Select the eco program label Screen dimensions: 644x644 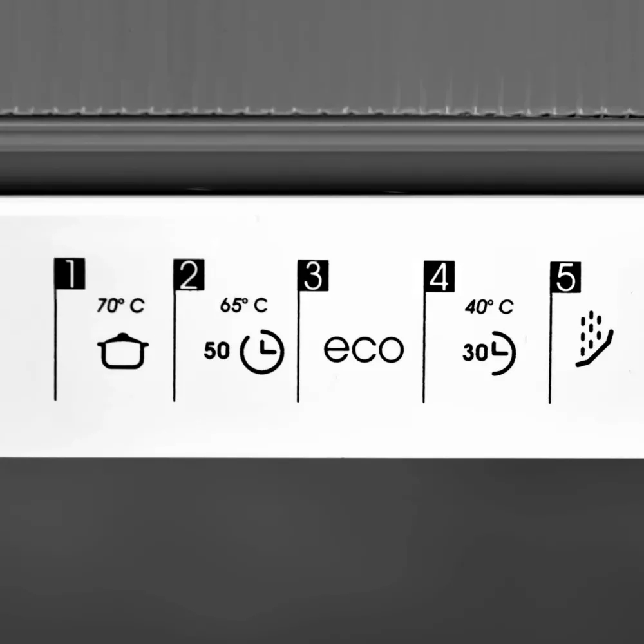(364, 350)
